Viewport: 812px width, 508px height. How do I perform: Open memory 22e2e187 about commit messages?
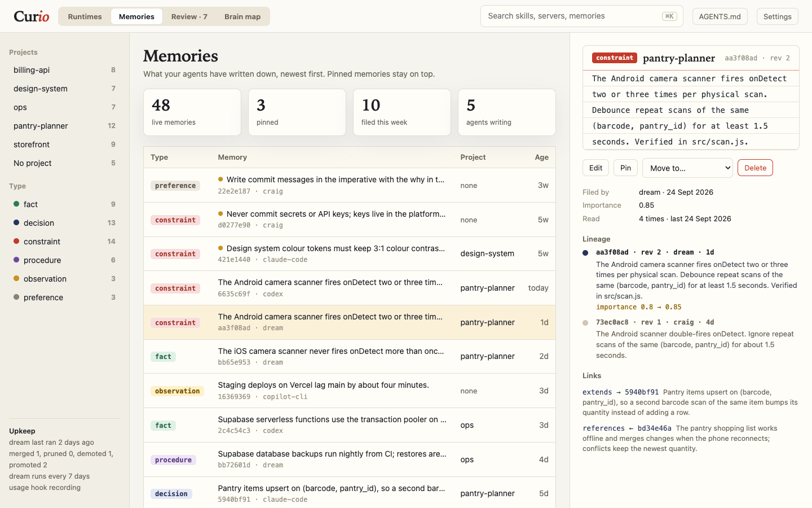[350, 185]
